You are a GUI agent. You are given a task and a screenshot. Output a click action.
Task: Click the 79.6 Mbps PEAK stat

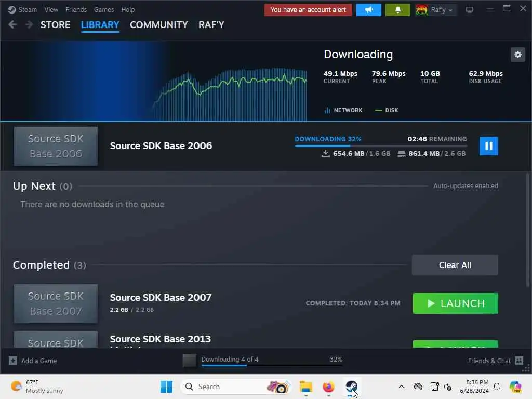pyautogui.click(x=389, y=77)
